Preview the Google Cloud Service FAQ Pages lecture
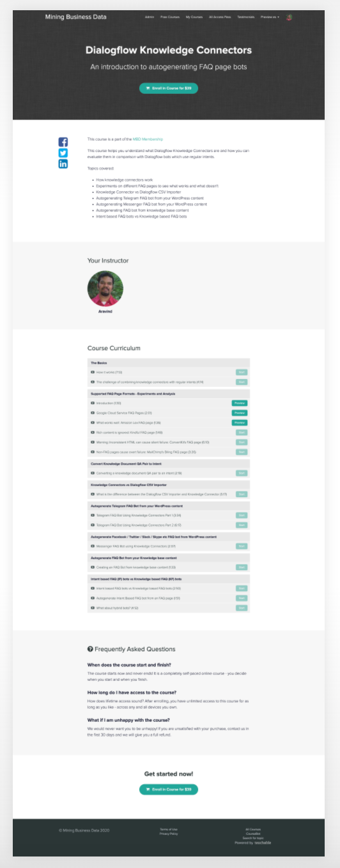The width and height of the screenshot is (340, 868). click(x=240, y=413)
